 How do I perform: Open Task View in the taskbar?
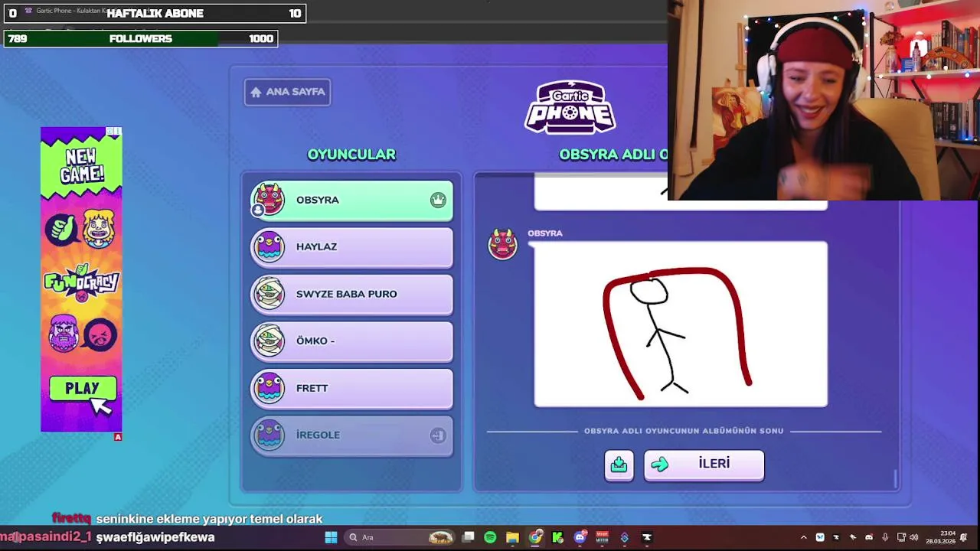pyautogui.click(x=468, y=537)
